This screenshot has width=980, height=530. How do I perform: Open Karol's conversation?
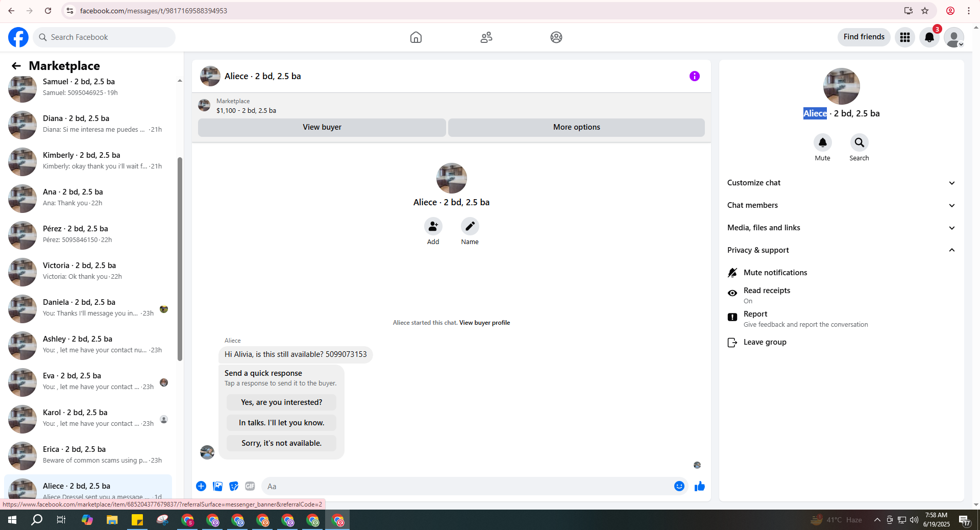(88, 418)
